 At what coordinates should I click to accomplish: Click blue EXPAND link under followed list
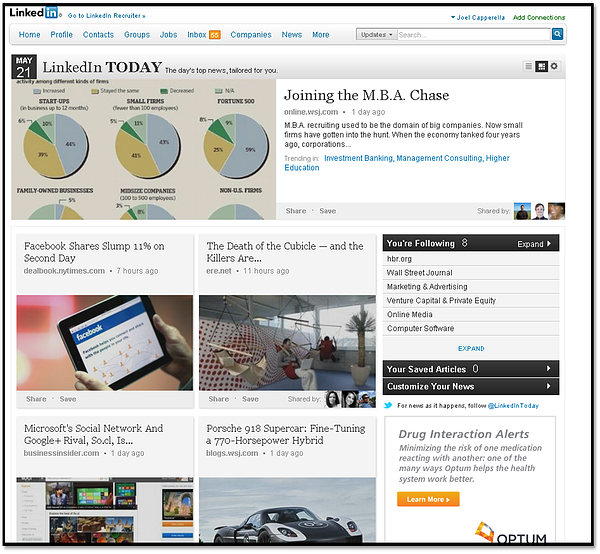pos(471,349)
